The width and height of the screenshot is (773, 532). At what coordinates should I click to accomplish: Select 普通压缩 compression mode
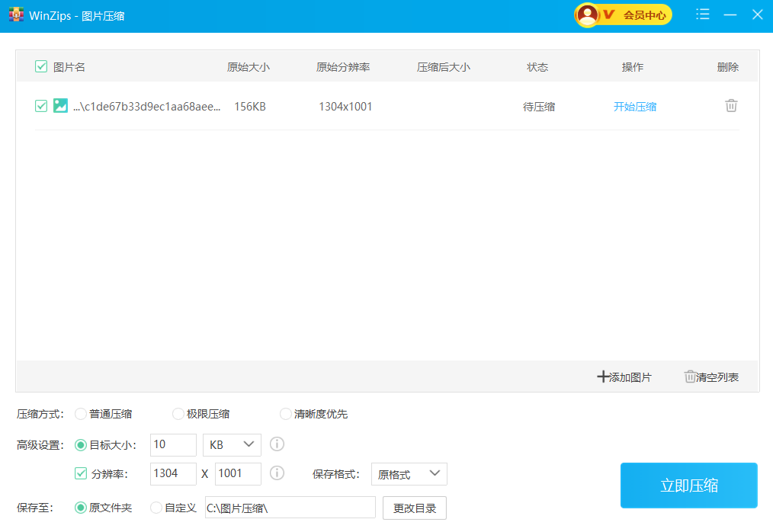tap(81, 414)
